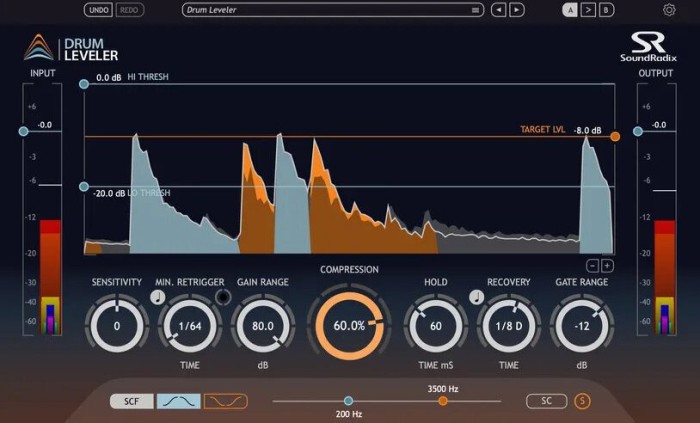Screen dimensions: 700x423
Task: Click the 3500 Hz frequency label
Action: [443, 389]
